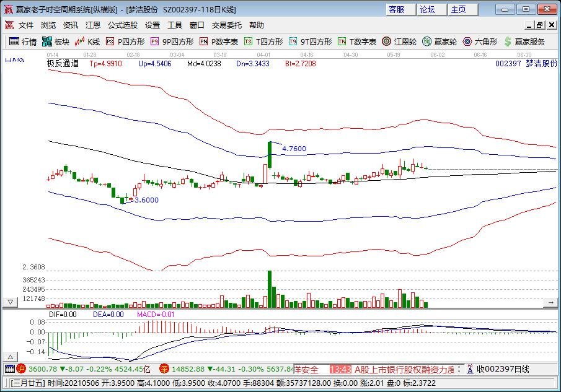Screen dimensions: 561x392
Task: Click the 三月廿五 lunar date label
Action: [28, 383]
